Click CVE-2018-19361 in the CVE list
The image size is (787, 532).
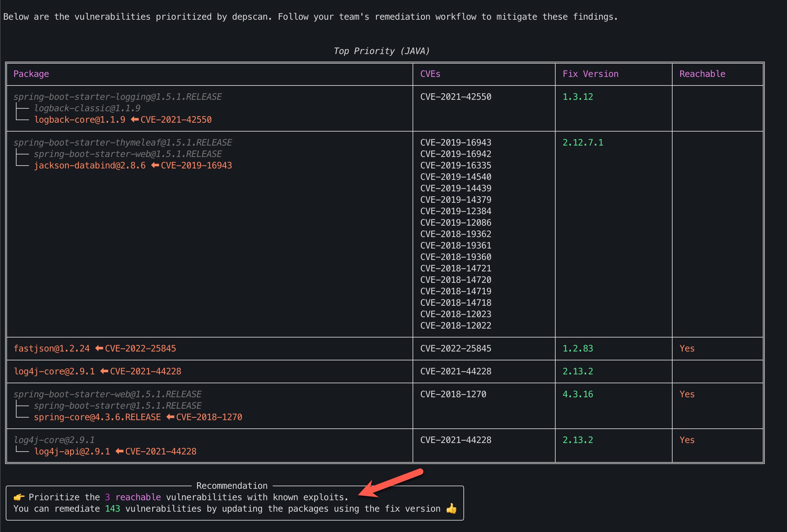coord(455,246)
